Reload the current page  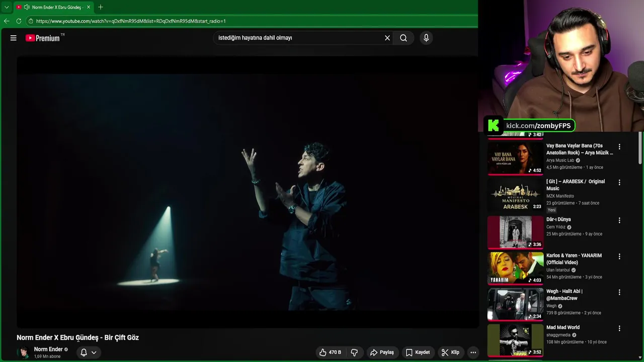click(19, 21)
